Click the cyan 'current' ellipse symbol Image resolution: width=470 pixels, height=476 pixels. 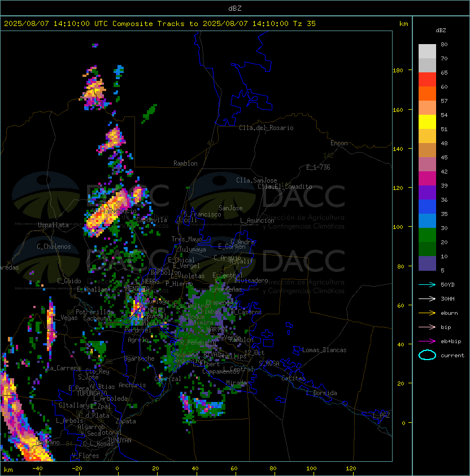(427, 355)
